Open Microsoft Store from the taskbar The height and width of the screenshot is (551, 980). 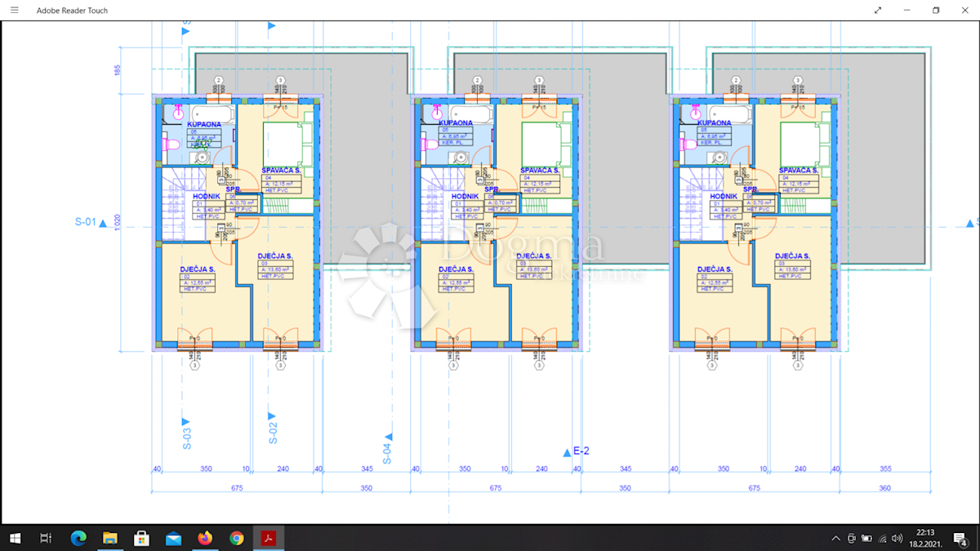pos(141,538)
